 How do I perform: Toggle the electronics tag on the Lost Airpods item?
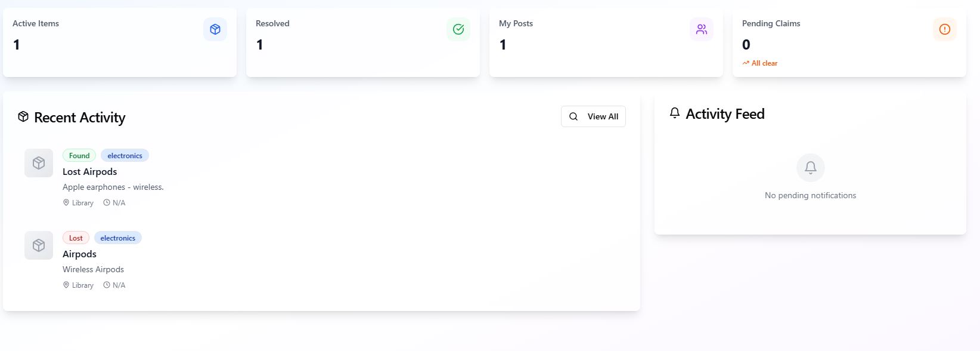(125, 155)
